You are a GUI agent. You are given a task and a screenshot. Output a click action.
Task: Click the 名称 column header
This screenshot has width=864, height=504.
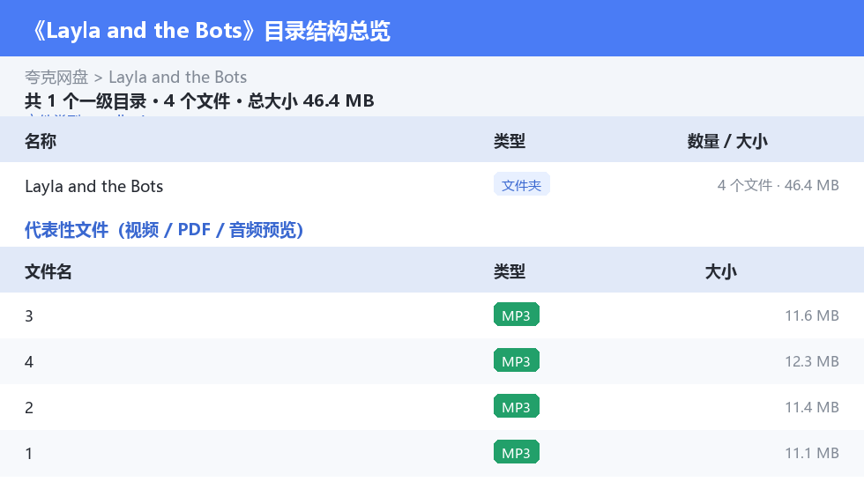(41, 142)
